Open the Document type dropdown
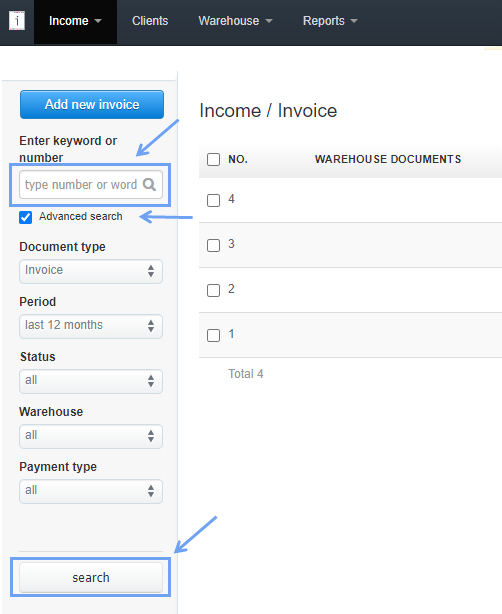The image size is (502, 614). [91, 271]
